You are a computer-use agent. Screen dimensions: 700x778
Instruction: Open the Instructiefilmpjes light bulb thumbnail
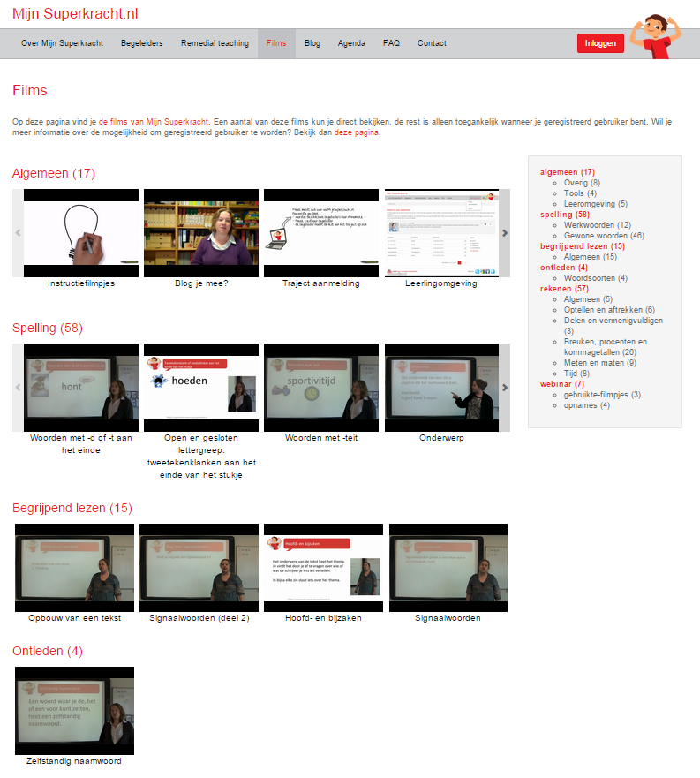tap(81, 233)
